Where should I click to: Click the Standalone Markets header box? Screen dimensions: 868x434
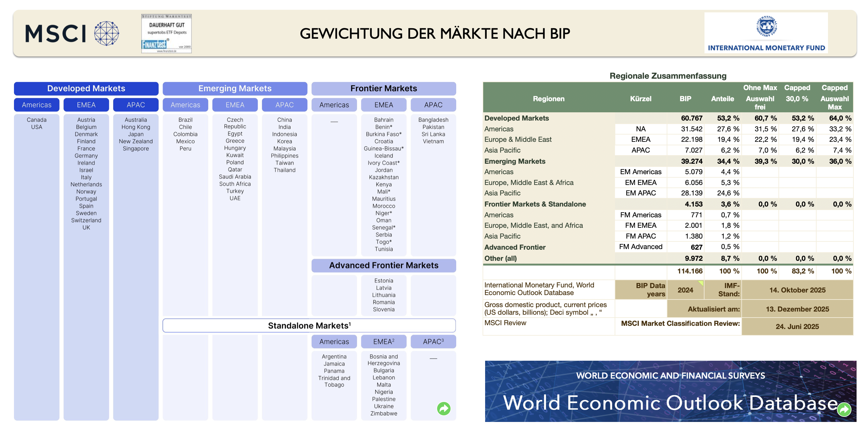pyautogui.click(x=309, y=325)
